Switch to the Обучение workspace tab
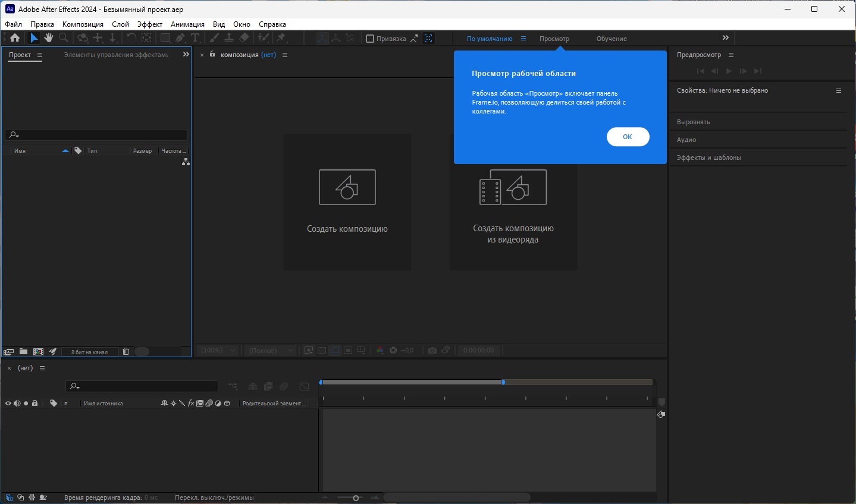This screenshot has height=504, width=856. tap(611, 39)
